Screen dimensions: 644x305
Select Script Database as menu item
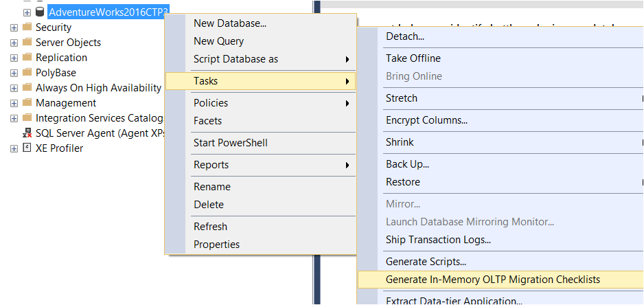click(x=260, y=59)
